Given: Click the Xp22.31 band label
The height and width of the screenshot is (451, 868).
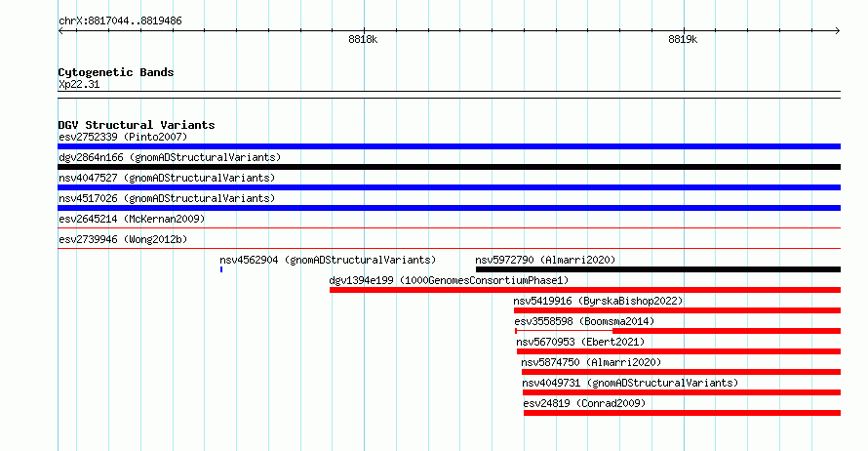Looking at the screenshot, I should click(x=79, y=85).
